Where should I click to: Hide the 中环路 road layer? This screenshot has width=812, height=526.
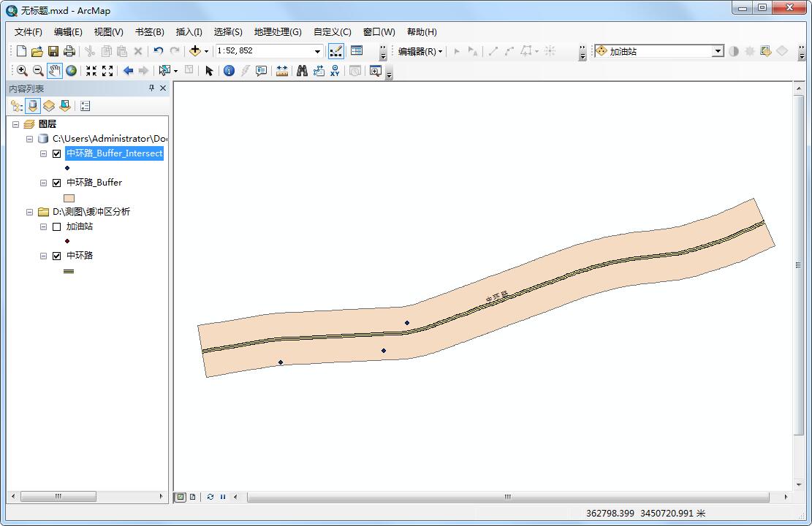point(57,256)
